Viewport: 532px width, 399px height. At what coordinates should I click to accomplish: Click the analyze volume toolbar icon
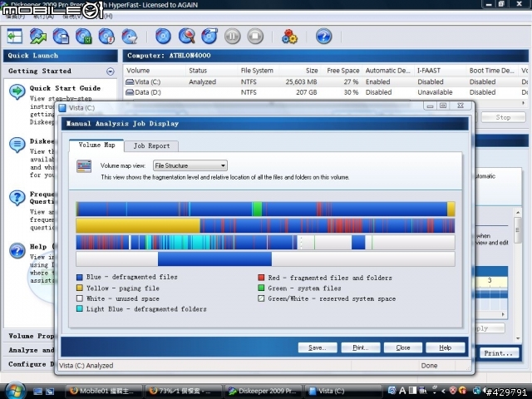click(38, 37)
